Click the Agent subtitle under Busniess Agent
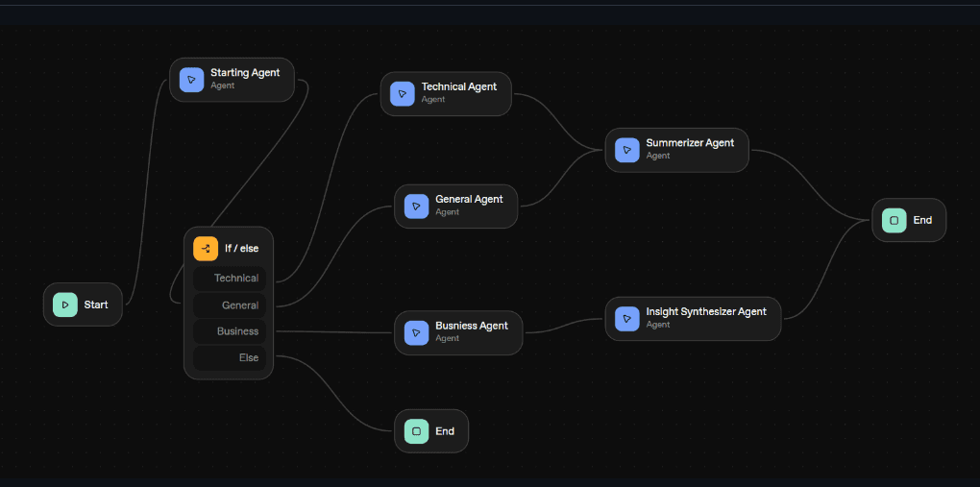 tap(448, 338)
